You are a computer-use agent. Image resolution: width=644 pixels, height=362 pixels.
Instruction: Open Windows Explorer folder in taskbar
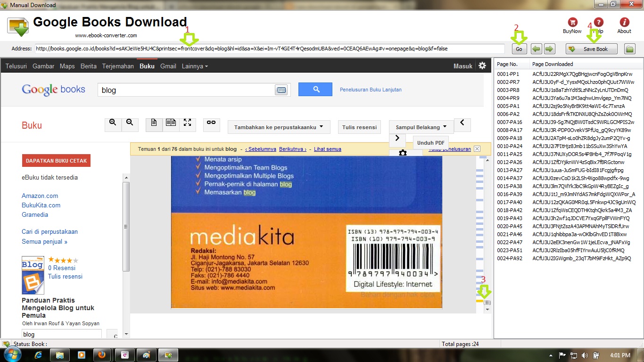[60, 355]
